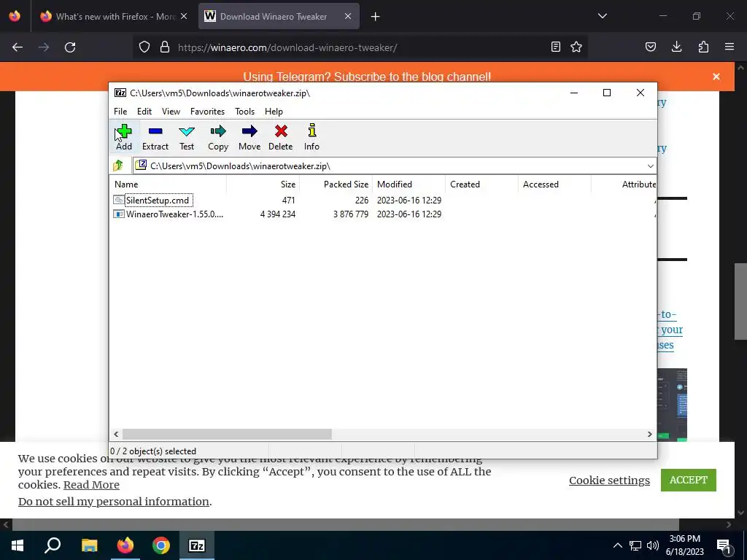This screenshot has height=560, width=747.
Task: Click the Add toolbar icon in 7-Zip
Action: pyautogui.click(x=124, y=137)
